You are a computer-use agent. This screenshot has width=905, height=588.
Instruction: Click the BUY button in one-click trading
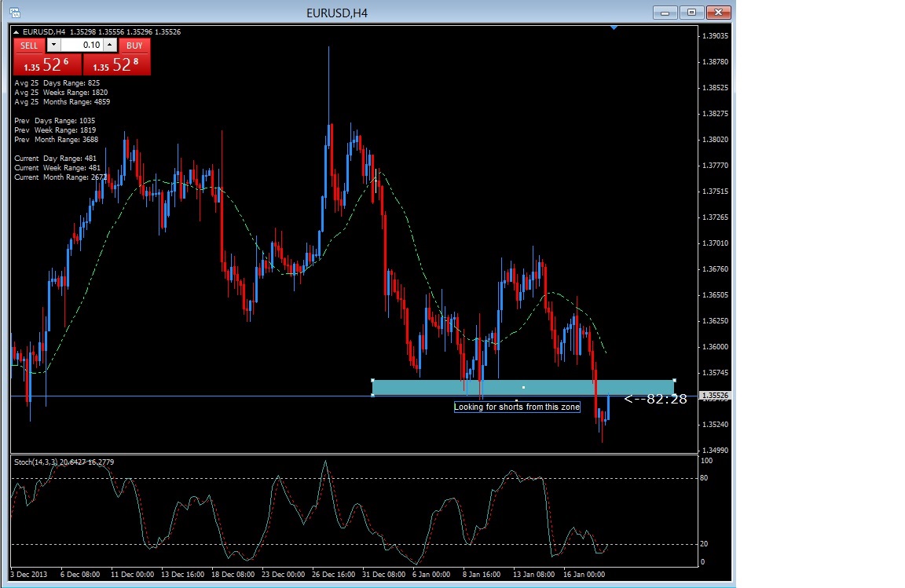point(134,46)
